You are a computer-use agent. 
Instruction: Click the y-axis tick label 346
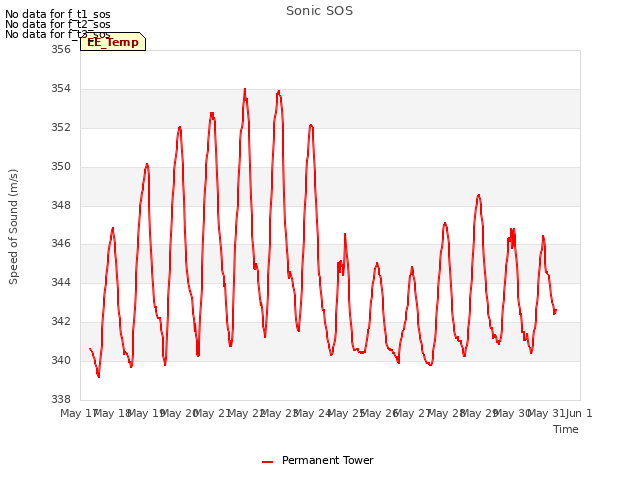pos(61,244)
